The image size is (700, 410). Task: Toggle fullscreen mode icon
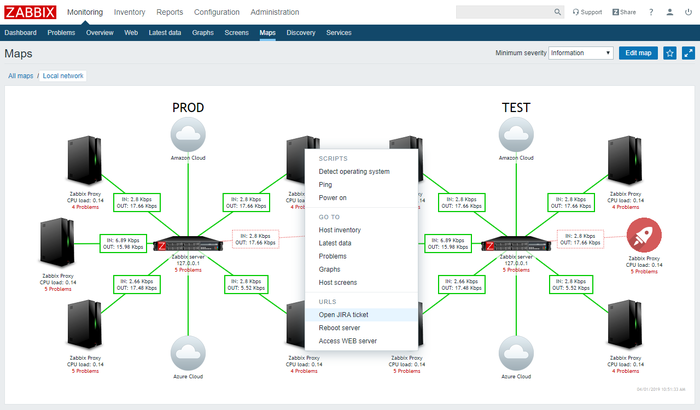[x=688, y=53]
